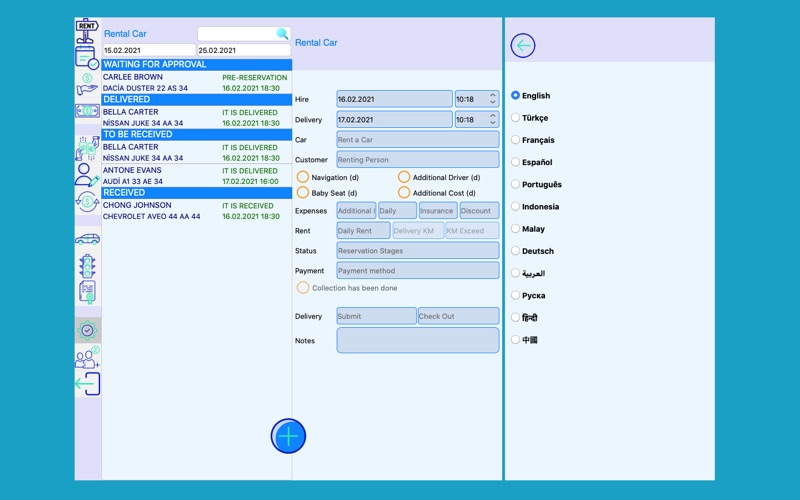Viewport: 800px width, 500px height.
Task: Select Indonesia language option
Action: click(535, 207)
